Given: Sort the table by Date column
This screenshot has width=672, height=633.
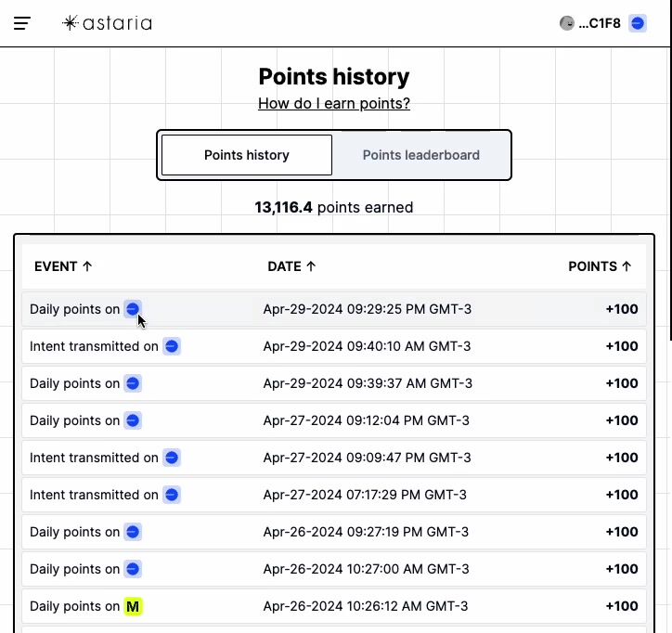Looking at the screenshot, I should (291, 266).
